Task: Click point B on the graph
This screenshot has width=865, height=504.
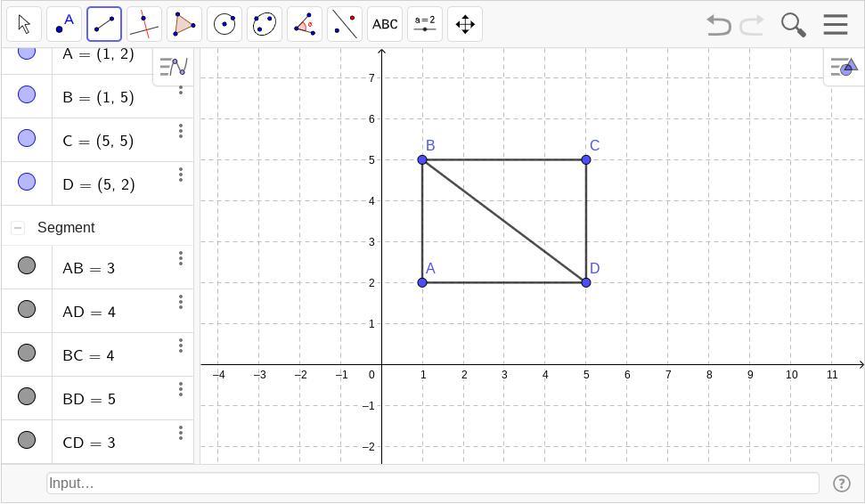Action: click(x=422, y=160)
